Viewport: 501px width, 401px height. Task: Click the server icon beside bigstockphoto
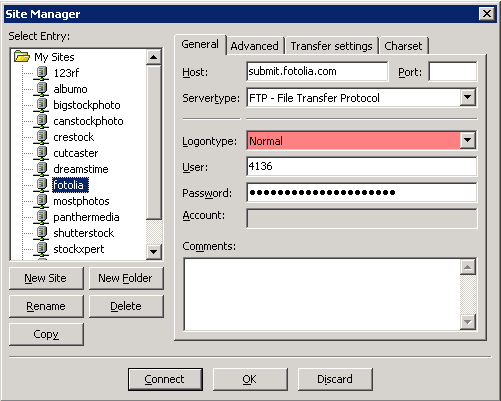[41, 105]
